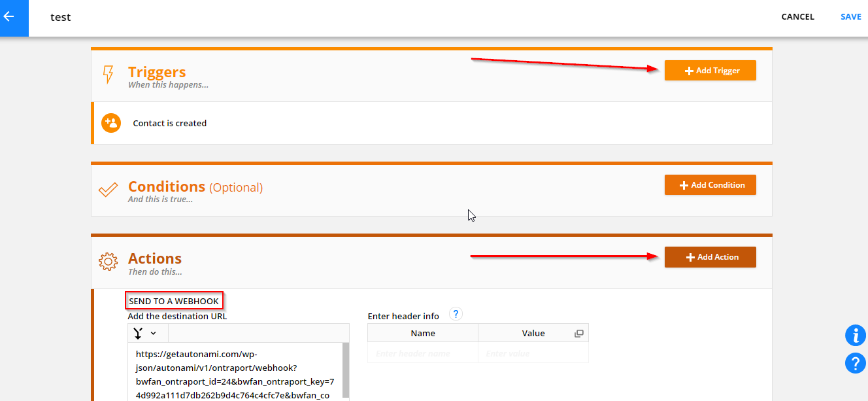This screenshot has width=868, height=401.
Task: Click the Add Condition button
Action: [x=710, y=185]
